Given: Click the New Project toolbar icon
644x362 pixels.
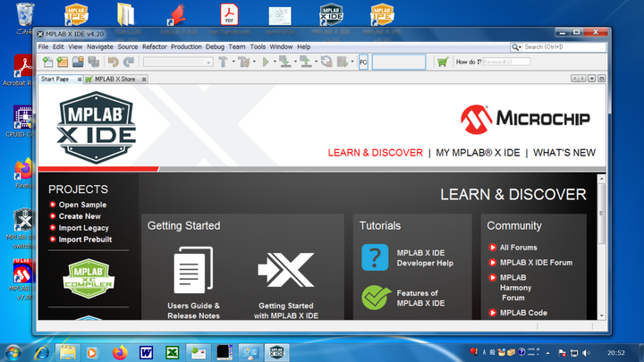Looking at the screenshot, I should pyautogui.click(x=62, y=62).
